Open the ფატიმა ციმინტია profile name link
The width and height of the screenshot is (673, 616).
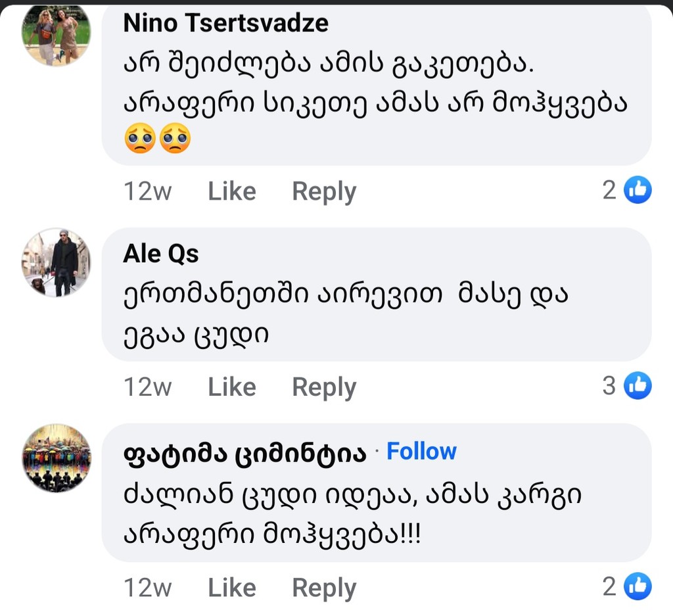[244, 453]
